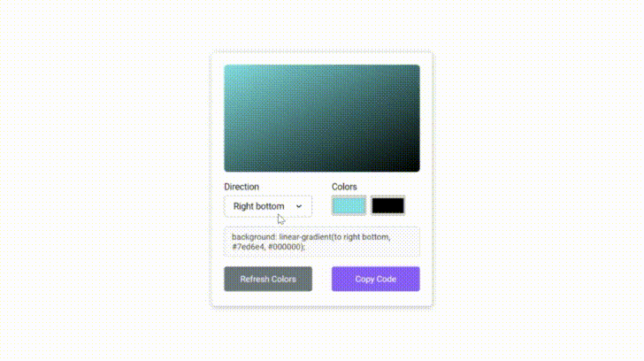Click the Colors label
Viewport: 644px width, 361px height.
pyautogui.click(x=344, y=187)
